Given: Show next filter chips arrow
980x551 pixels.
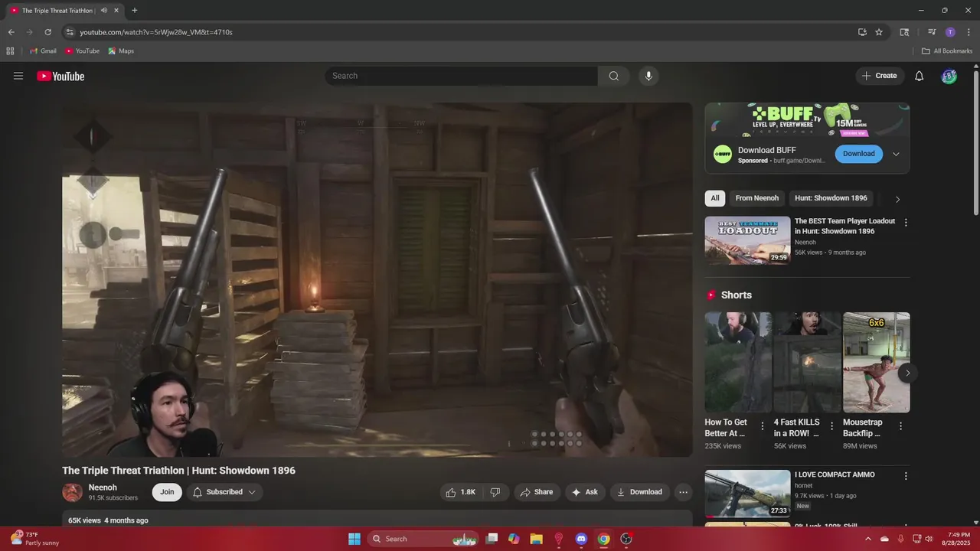Looking at the screenshot, I should [x=897, y=199].
